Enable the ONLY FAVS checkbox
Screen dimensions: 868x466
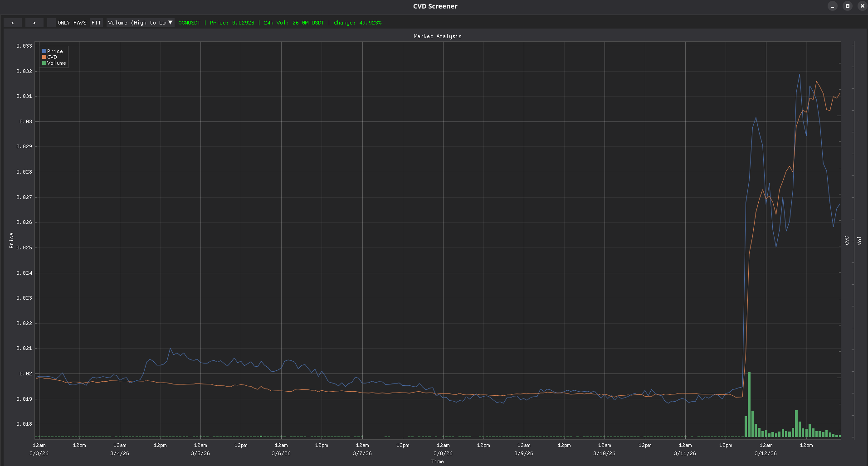[51, 23]
